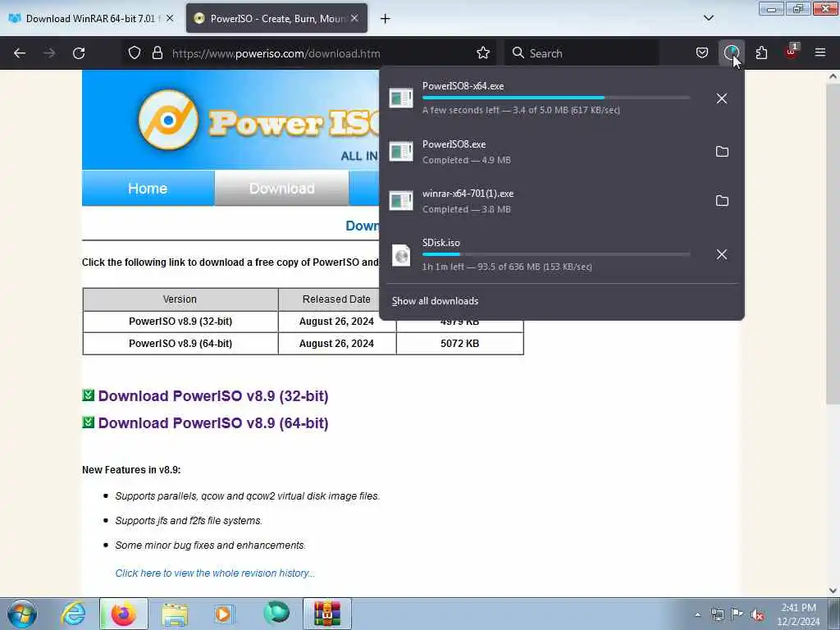The height and width of the screenshot is (630, 840).
Task: Open a new browser tab
Action: 385,19
